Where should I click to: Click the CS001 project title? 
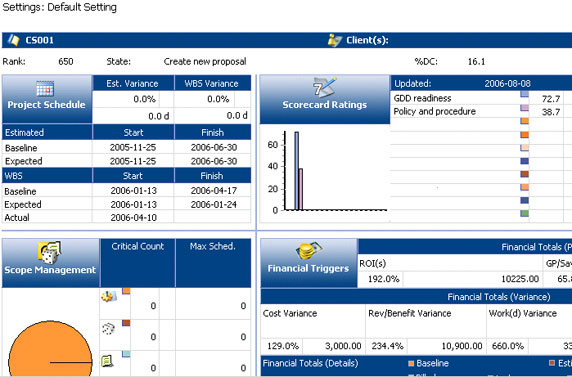point(39,40)
